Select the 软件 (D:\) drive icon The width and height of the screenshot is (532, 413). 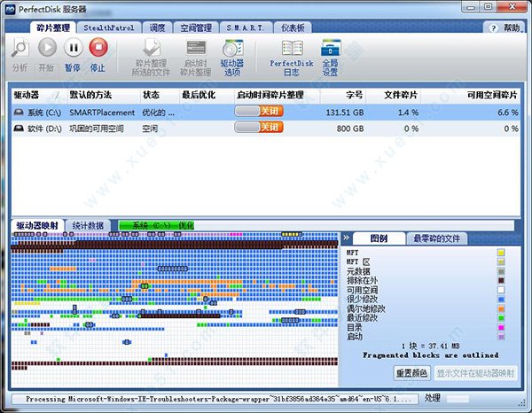(x=19, y=129)
